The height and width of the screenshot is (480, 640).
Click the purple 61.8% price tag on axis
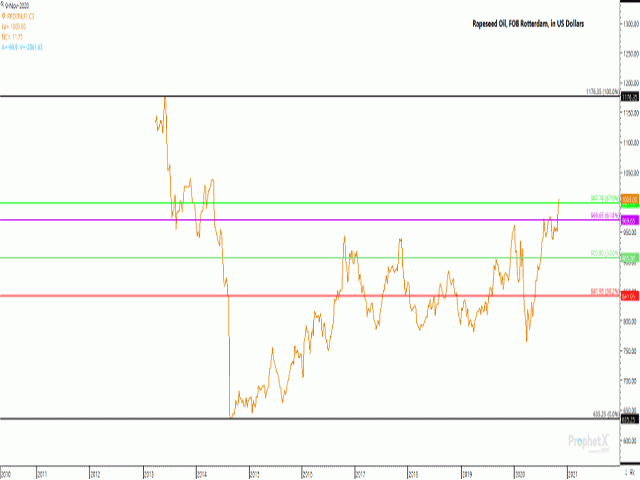(x=629, y=221)
